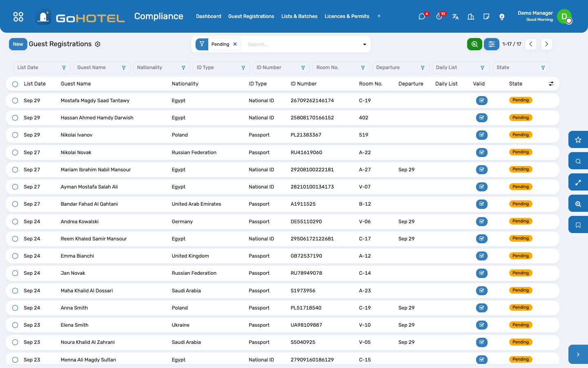
Task: Open the timer notifications icon with badge 10
Action: (439, 16)
